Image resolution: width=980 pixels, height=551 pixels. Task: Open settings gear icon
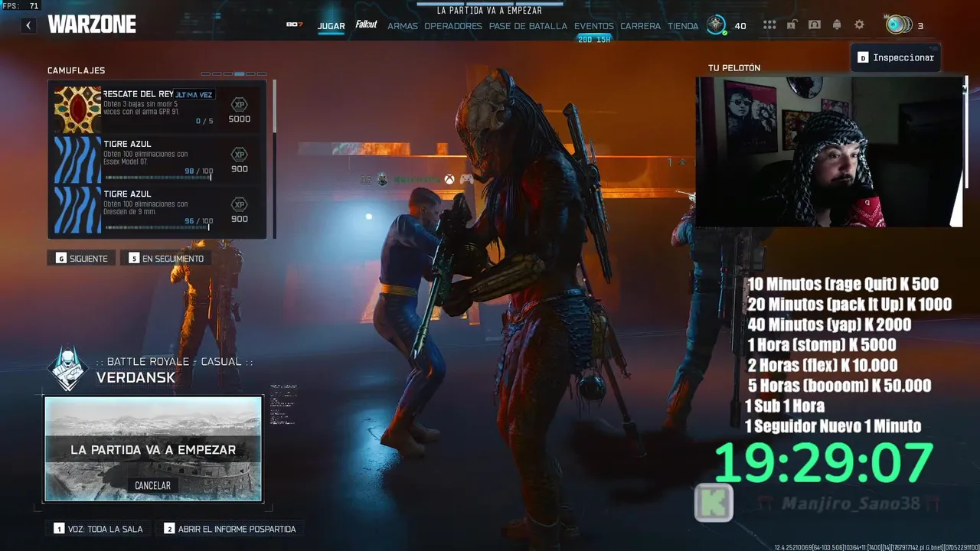pyautogui.click(x=859, y=25)
